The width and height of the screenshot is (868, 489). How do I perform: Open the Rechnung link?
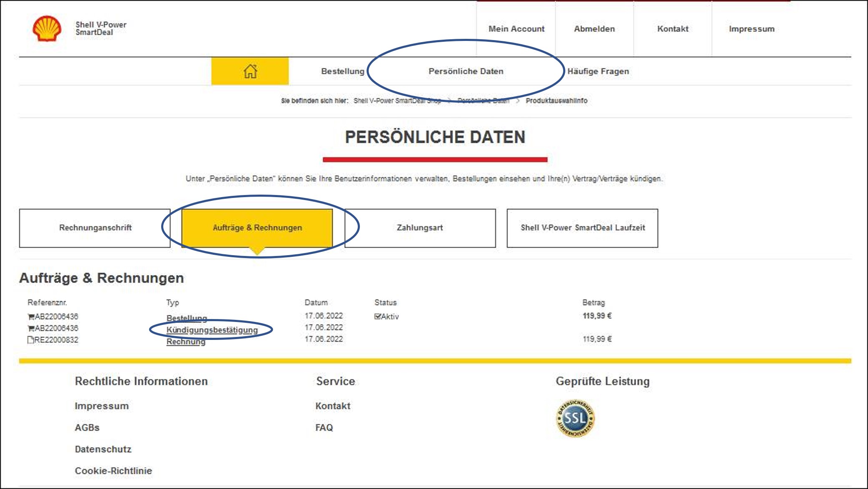[186, 342]
